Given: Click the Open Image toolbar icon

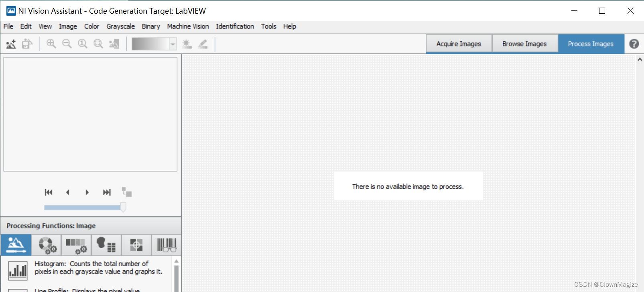Looking at the screenshot, I should pos(11,44).
